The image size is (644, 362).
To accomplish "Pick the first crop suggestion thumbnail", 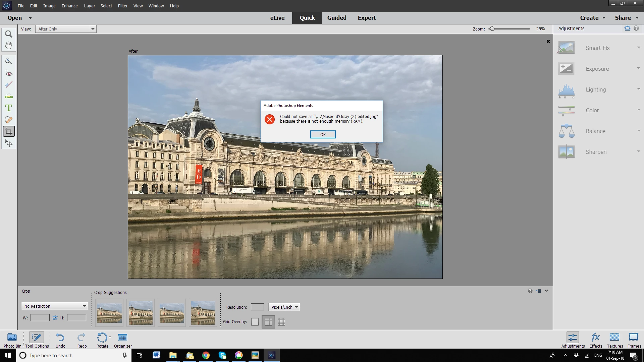I will click(109, 313).
